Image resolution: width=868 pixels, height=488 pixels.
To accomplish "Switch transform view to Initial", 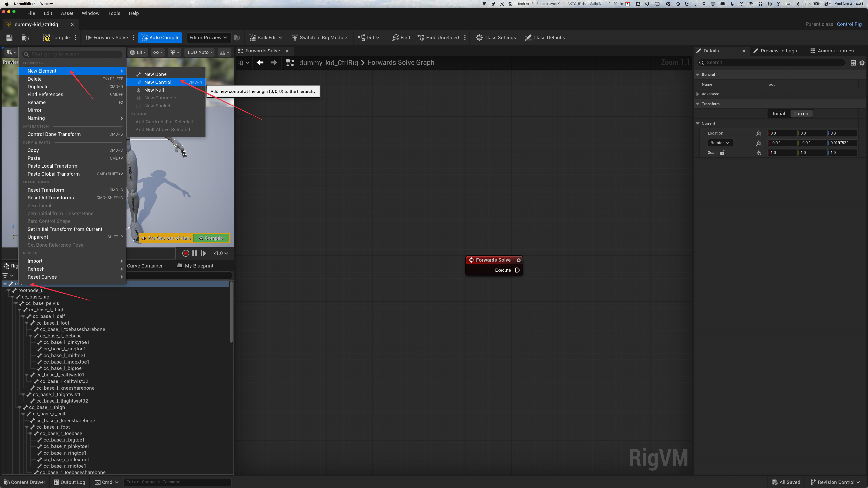I will coord(779,113).
